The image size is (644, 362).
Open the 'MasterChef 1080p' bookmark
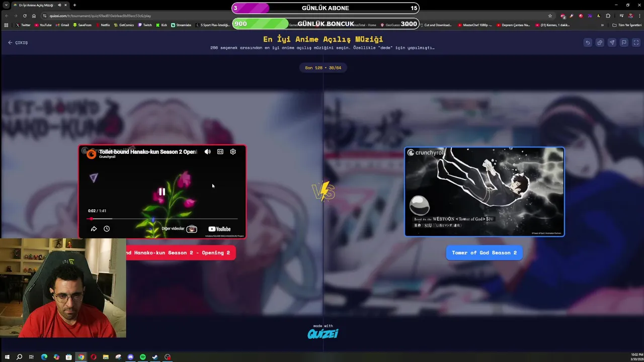[475, 25]
